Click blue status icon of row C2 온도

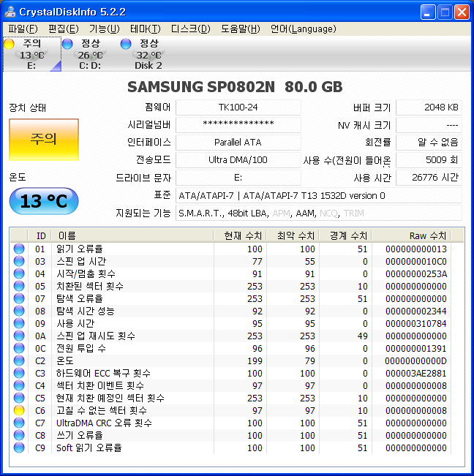pos(19,361)
